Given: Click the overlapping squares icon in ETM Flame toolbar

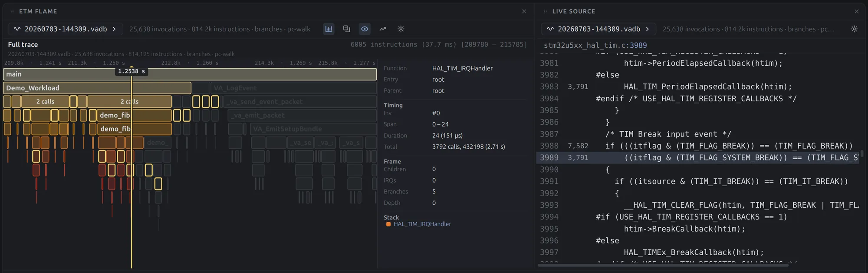Looking at the screenshot, I should point(346,29).
